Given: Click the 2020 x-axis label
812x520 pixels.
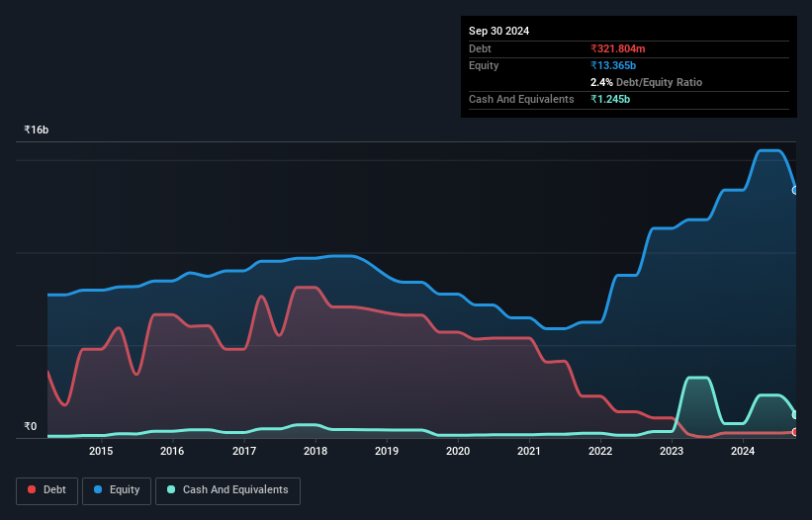Looking at the screenshot, I should pos(458,451).
